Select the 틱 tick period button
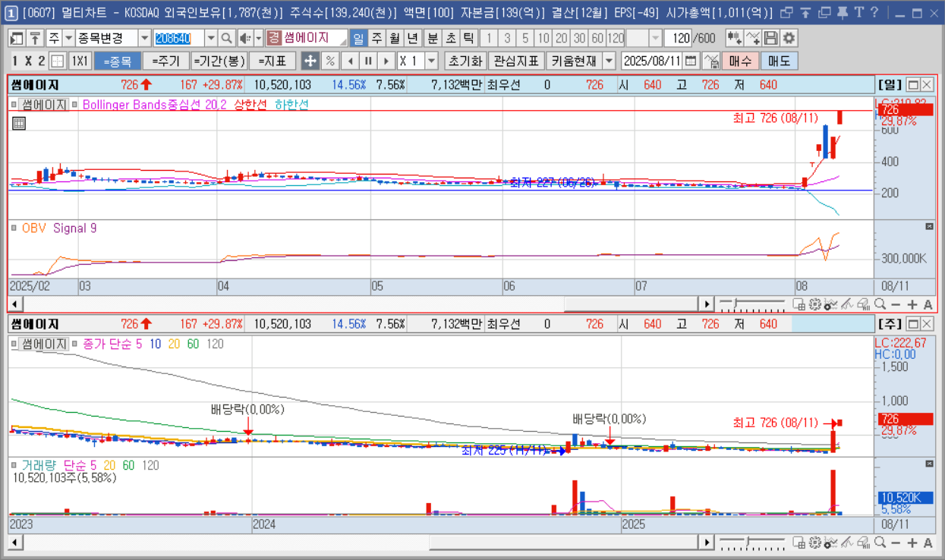 coord(468,38)
